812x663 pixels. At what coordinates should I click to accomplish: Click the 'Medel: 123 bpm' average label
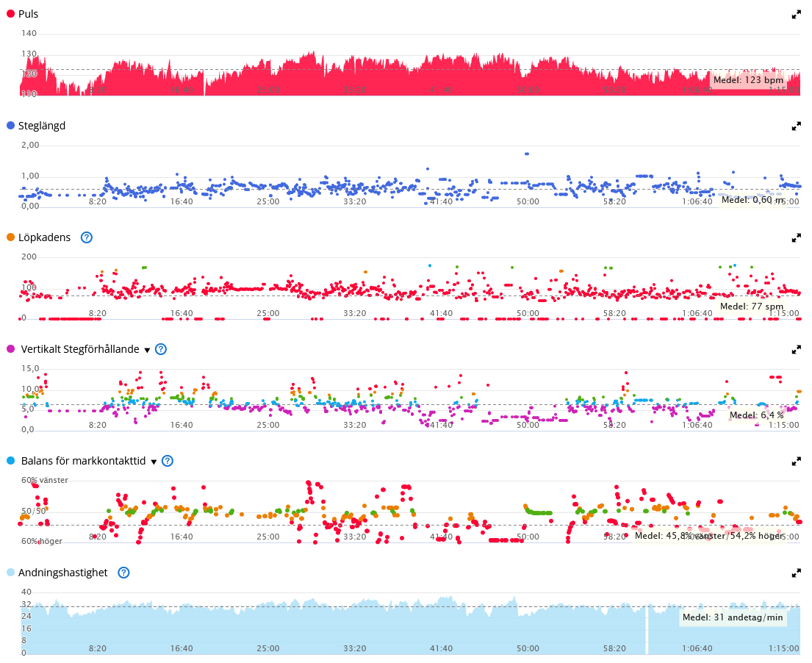click(x=748, y=80)
